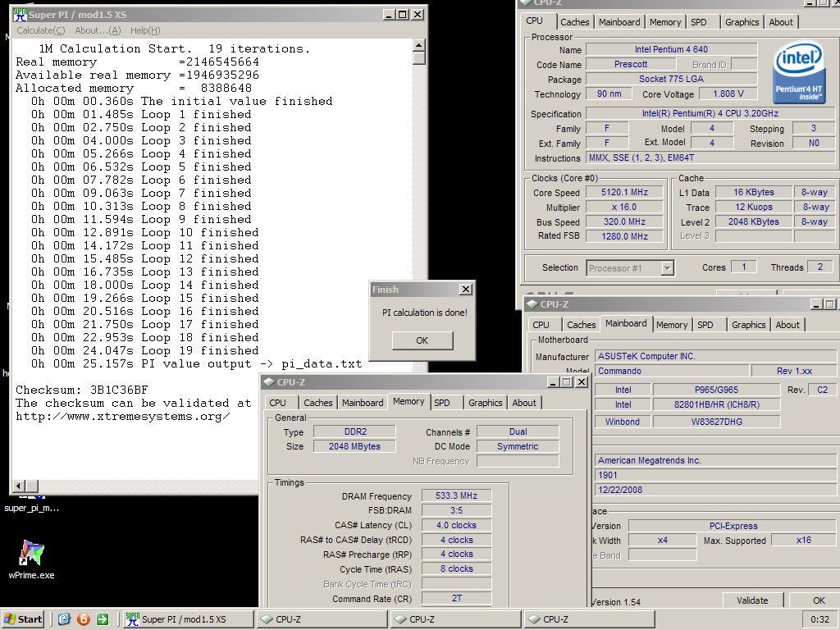Select Caches tab in top CPU-Z window
Screen dimensions: 840x630
[x=575, y=22]
